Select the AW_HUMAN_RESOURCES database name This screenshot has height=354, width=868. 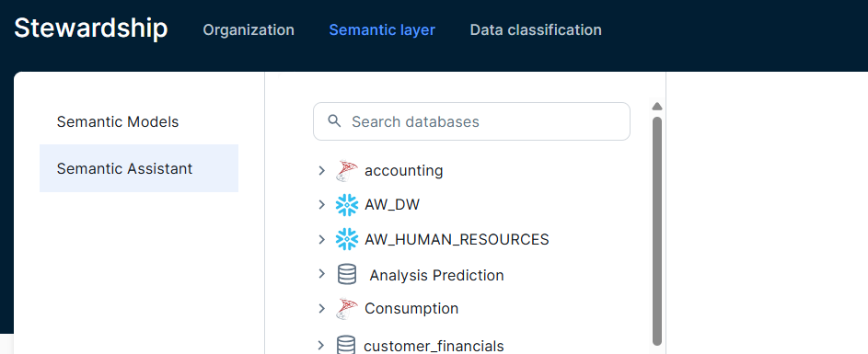coord(457,239)
